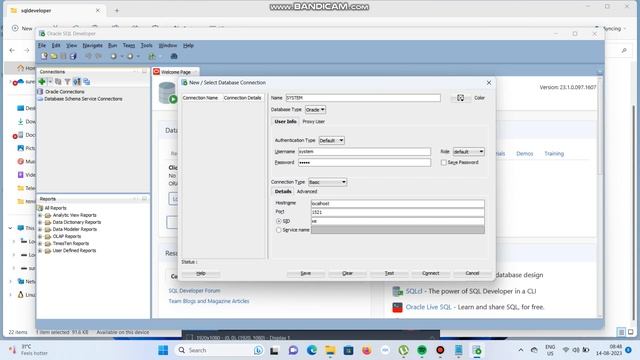Open Microsoft Edge from taskbar
The width and height of the screenshot is (640, 360).
pos(312,350)
